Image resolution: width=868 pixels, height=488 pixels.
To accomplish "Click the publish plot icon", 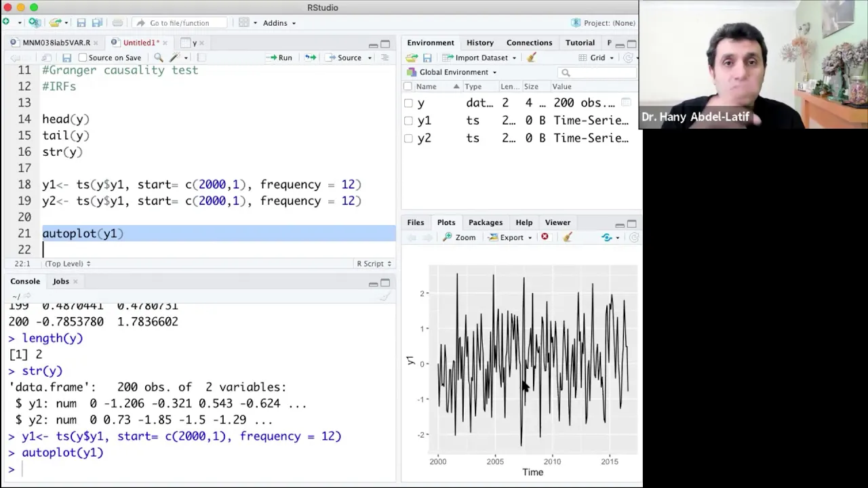I will 607,237.
